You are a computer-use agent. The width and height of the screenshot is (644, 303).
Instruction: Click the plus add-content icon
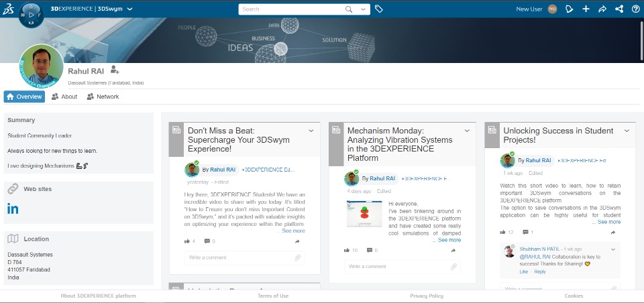coord(586,9)
